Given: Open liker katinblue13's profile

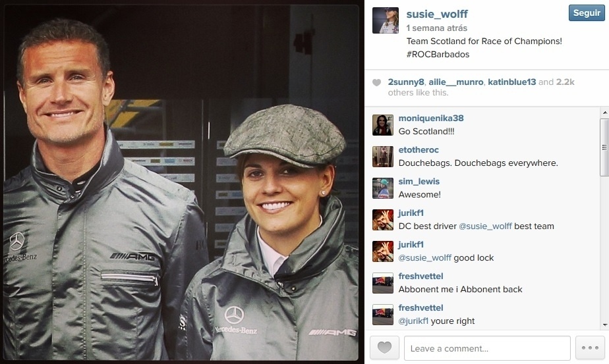Looking at the screenshot, I should pyautogui.click(x=512, y=82).
